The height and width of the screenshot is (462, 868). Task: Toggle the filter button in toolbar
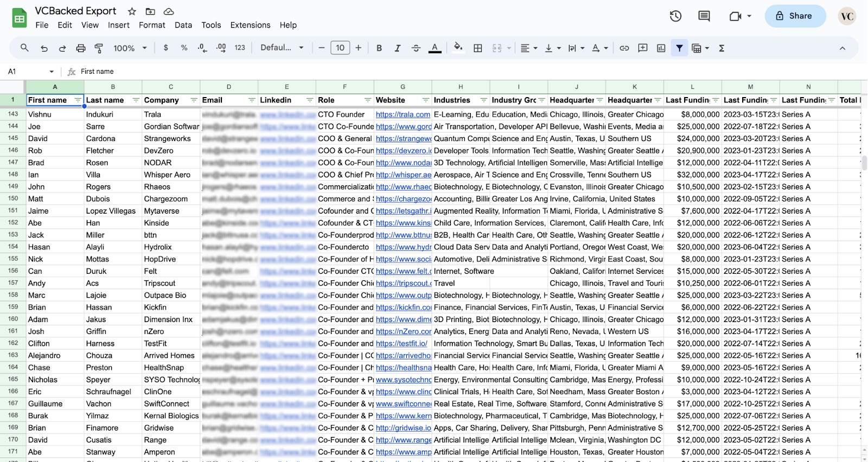(679, 48)
